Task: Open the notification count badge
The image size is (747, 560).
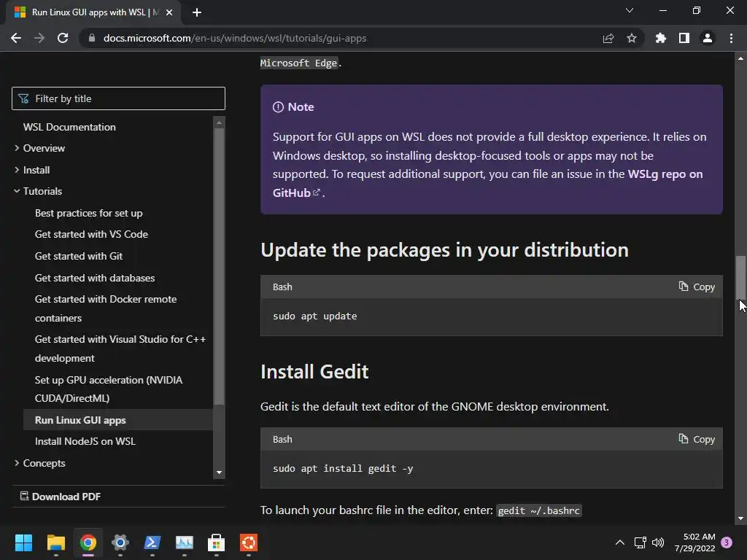Action: [727, 542]
